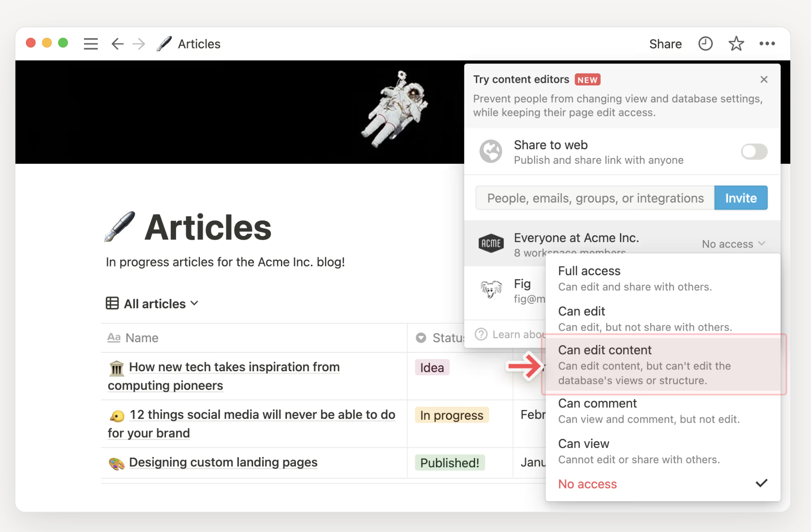Image resolution: width=811 pixels, height=532 pixels.
Task: Dismiss the Try content editors banner
Action: tap(764, 79)
